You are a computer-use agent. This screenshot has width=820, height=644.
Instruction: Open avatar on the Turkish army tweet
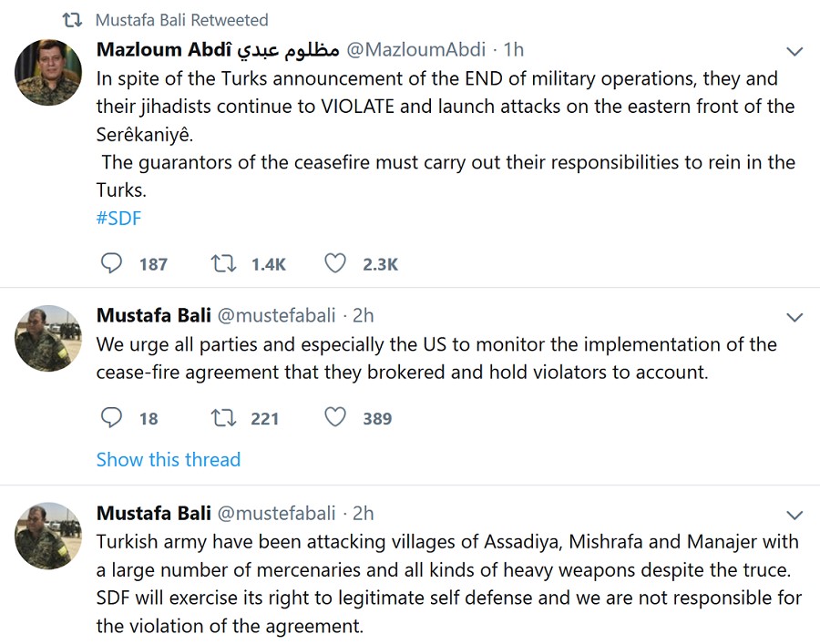coord(48,536)
